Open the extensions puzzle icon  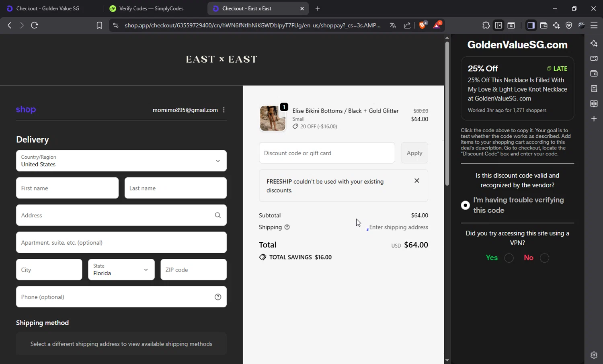point(486,25)
